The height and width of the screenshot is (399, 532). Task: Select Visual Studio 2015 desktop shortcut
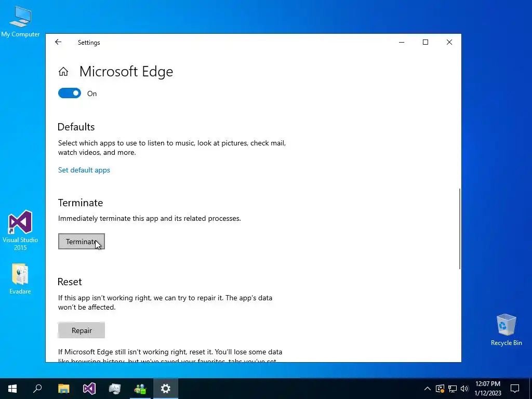coord(20,231)
